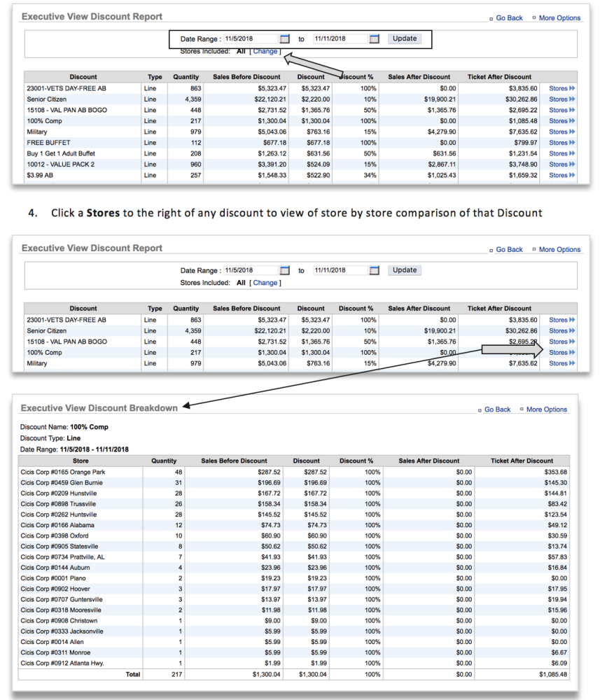The height and width of the screenshot is (700, 600).
Task: Open the calendar picker for the start date
Action: (x=284, y=38)
